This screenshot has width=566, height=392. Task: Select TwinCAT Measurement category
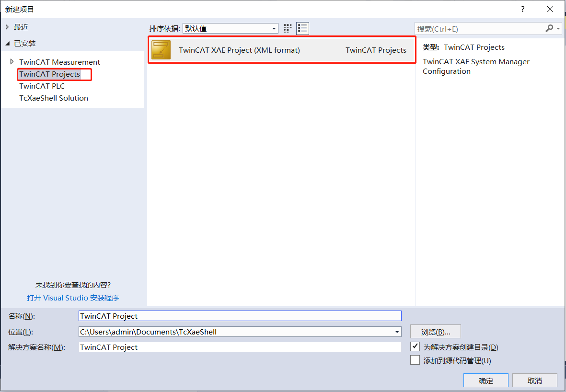59,62
